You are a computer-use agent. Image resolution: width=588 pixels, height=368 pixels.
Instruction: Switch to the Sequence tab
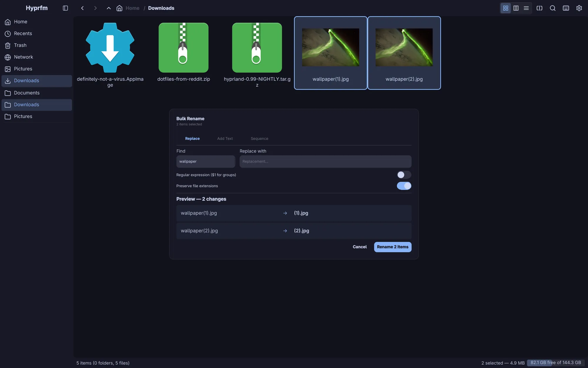(259, 139)
